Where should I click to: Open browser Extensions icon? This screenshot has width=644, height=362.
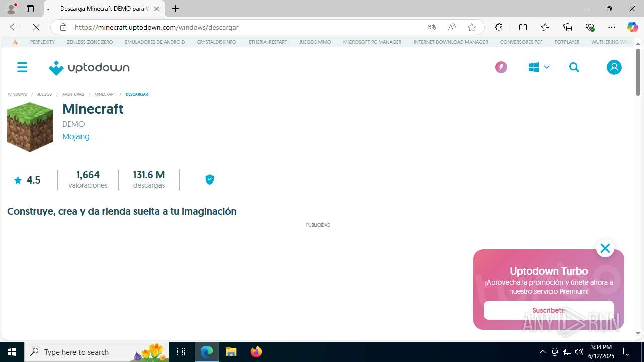click(x=499, y=27)
